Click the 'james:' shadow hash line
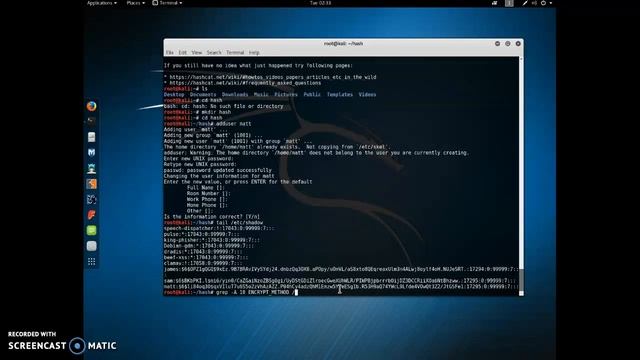Image resolution: width=640 pixels, height=360 pixels. tap(341, 269)
